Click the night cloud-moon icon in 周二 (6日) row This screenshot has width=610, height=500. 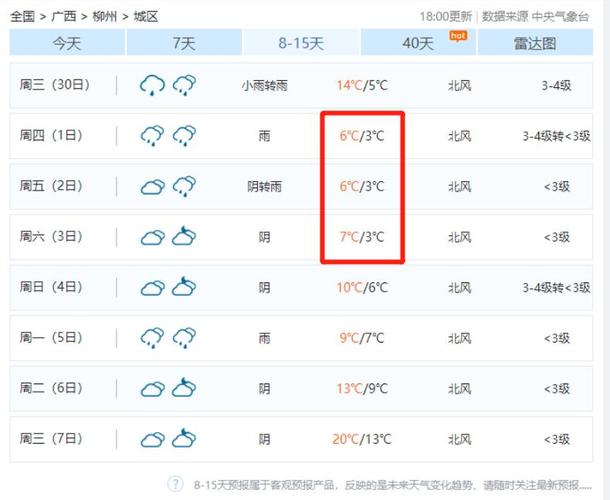tap(184, 388)
